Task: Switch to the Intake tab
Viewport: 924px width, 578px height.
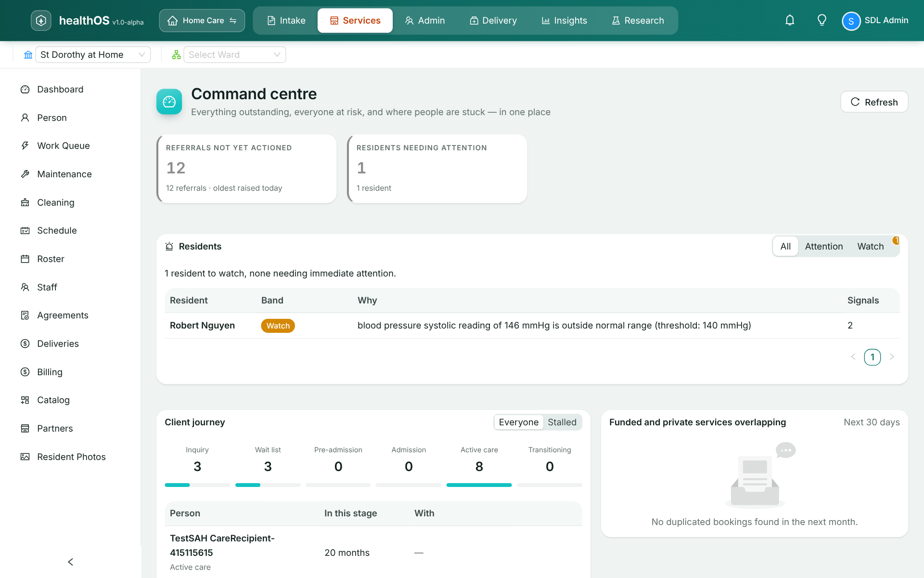Action: coord(286,20)
